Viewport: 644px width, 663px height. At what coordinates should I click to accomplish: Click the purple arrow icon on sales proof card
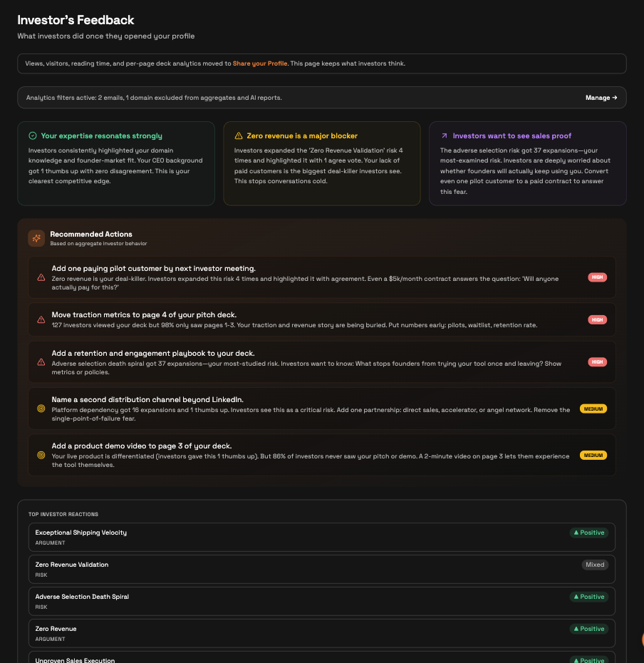coord(444,135)
